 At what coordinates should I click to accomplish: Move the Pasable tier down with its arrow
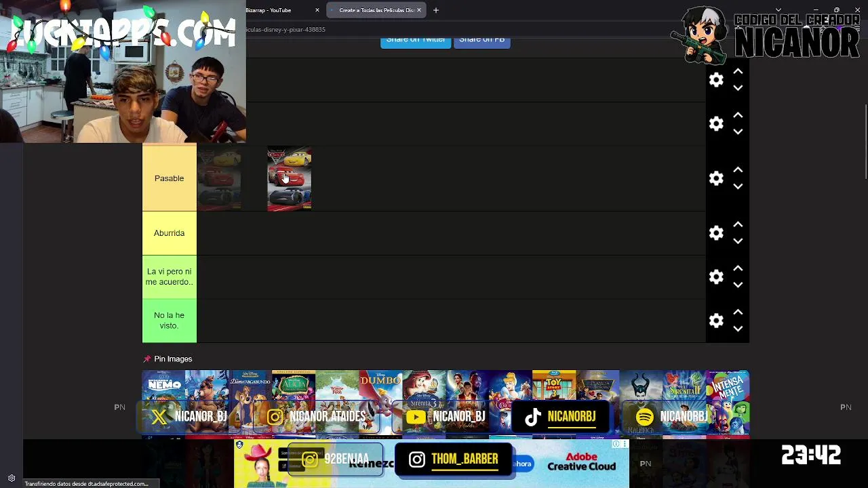[738, 186]
